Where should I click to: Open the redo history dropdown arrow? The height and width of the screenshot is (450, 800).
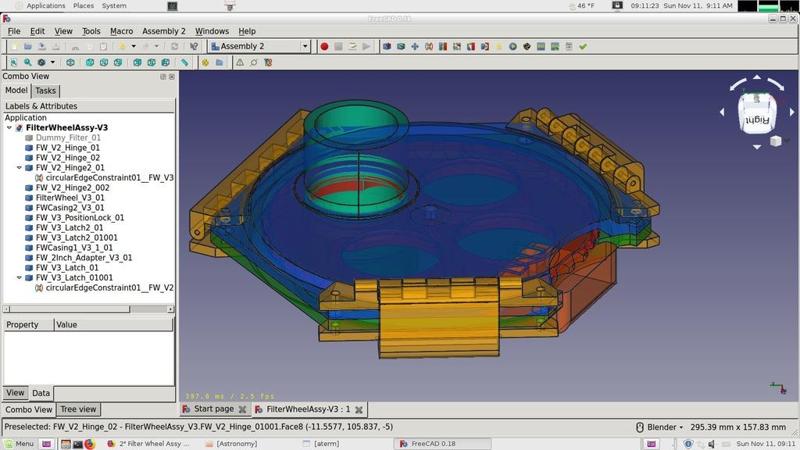(x=157, y=46)
